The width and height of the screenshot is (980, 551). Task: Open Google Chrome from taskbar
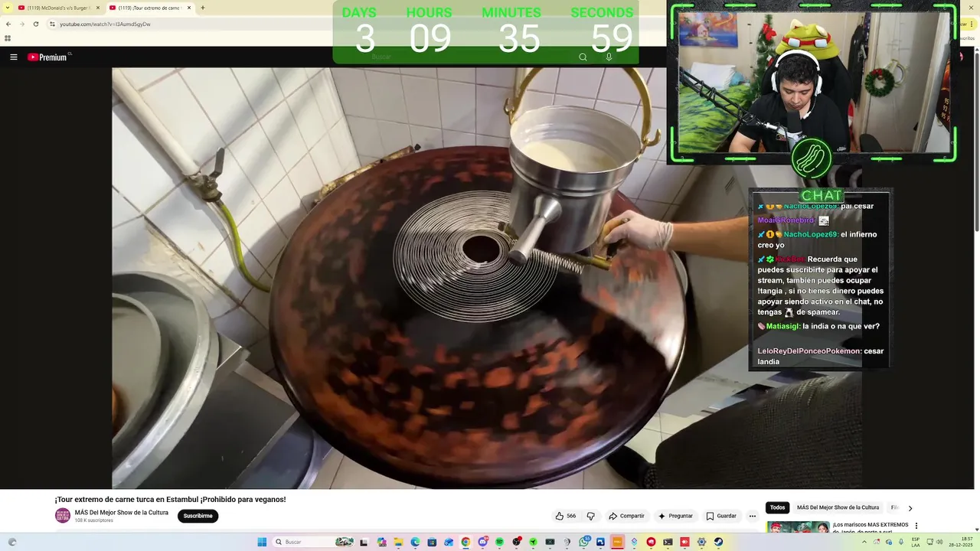[465, 542]
